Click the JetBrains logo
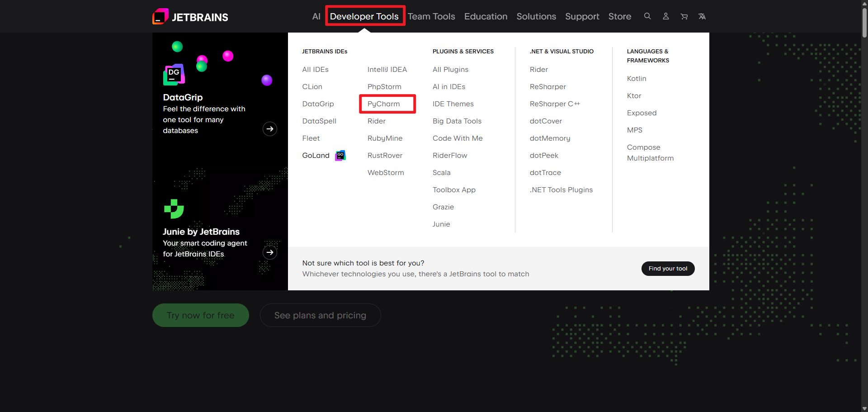868x412 pixels. pos(190,17)
